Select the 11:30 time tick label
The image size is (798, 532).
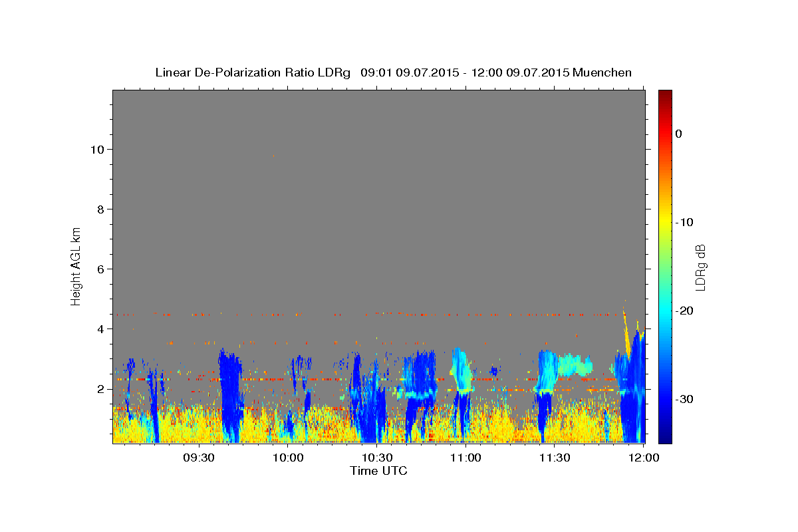pyautogui.click(x=555, y=458)
